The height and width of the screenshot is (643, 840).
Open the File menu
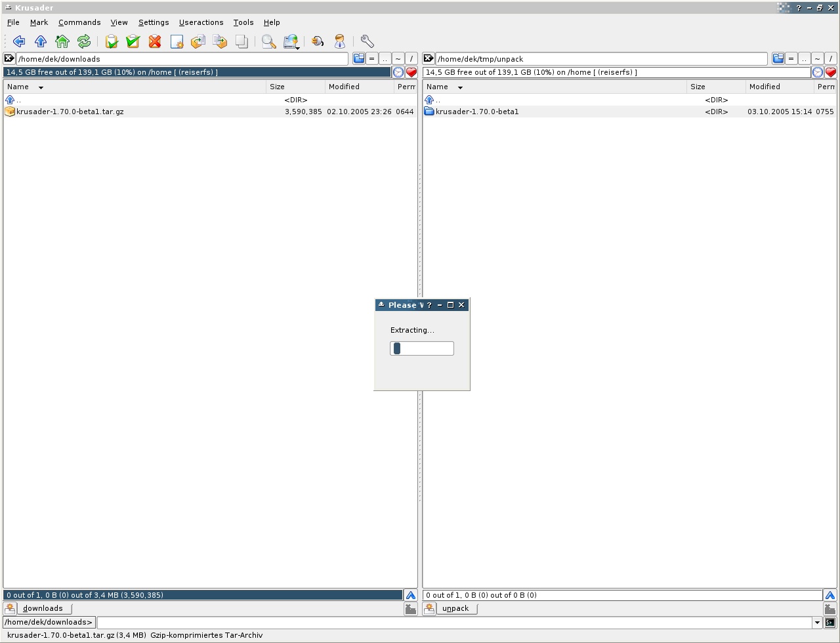(x=13, y=22)
